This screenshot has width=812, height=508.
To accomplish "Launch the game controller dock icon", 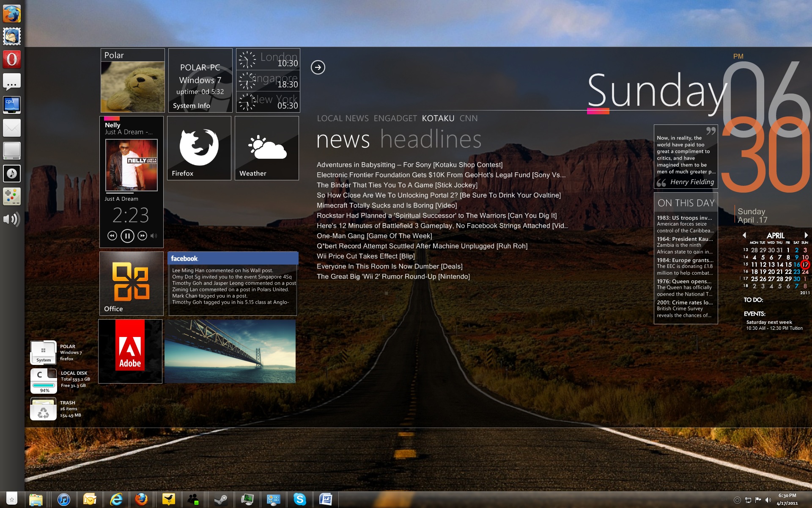I will point(12,196).
